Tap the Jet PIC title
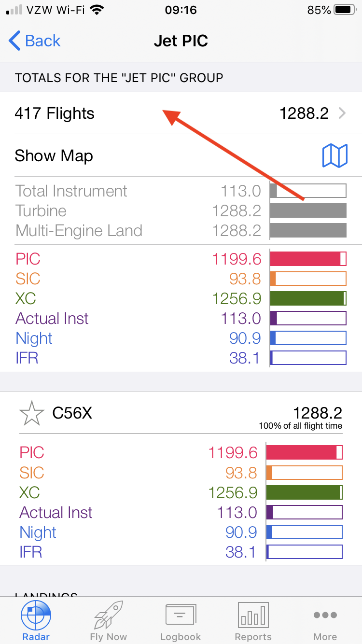362x644 pixels. click(181, 41)
